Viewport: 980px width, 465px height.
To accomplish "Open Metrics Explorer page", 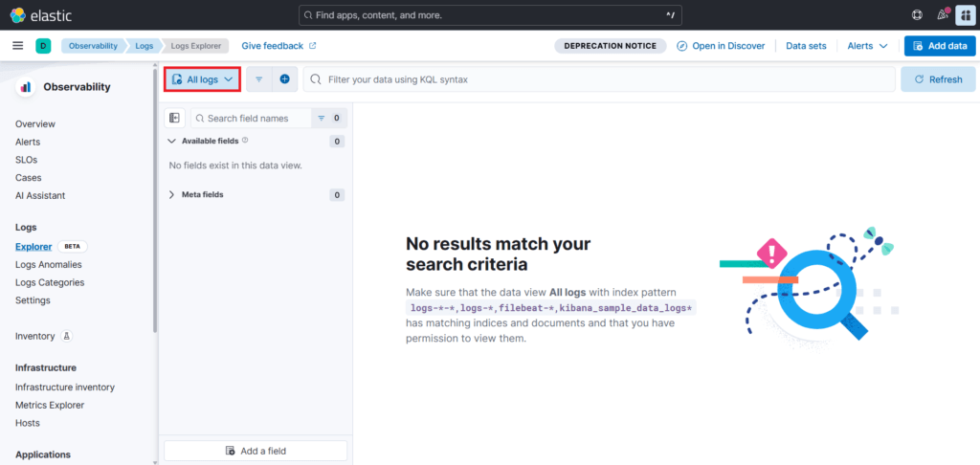I will tap(50, 405).
